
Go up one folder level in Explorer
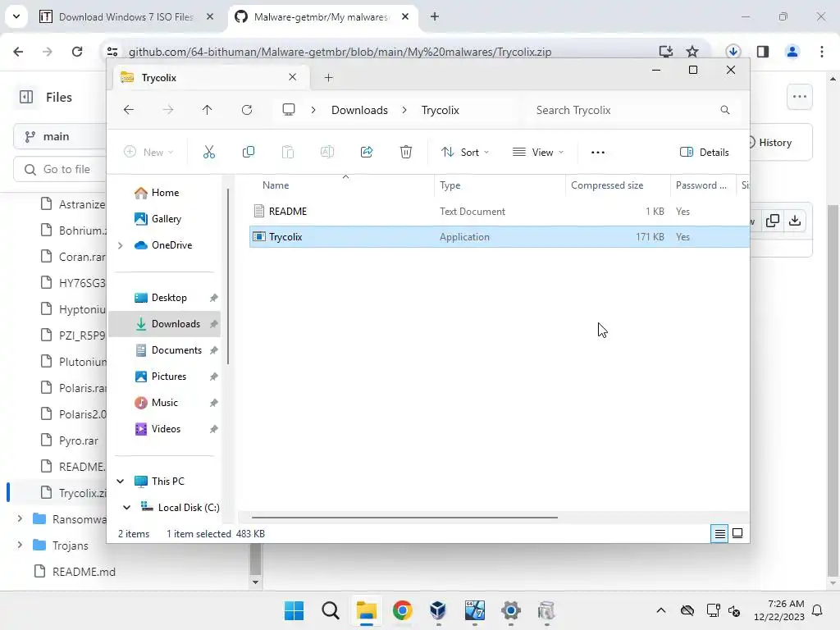(x=208, y=110)
